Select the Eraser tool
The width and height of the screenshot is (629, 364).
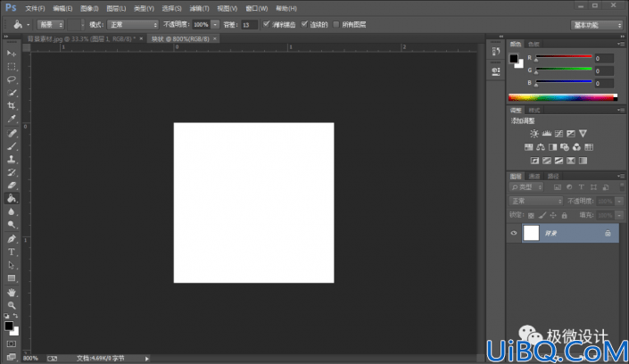[12, 186]
